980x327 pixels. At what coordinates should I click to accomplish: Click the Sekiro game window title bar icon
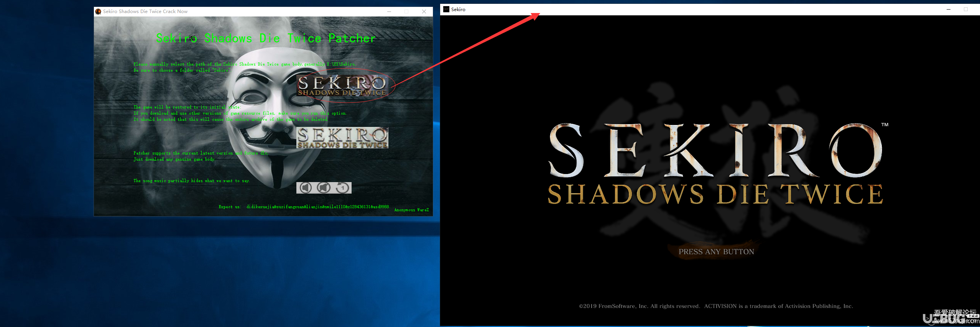coord(446,9)
